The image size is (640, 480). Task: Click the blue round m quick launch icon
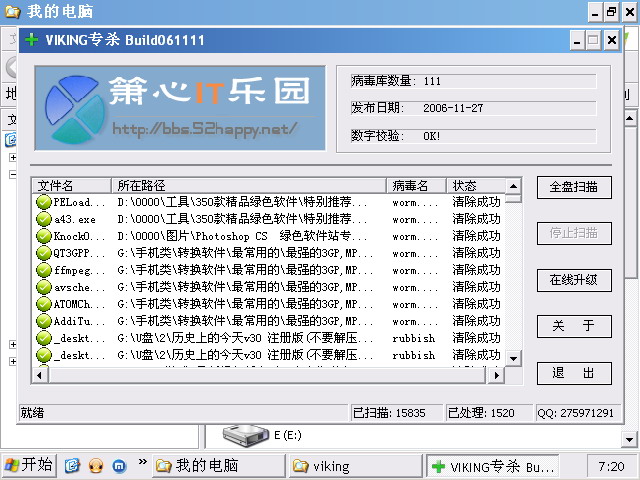pos(119,466)
